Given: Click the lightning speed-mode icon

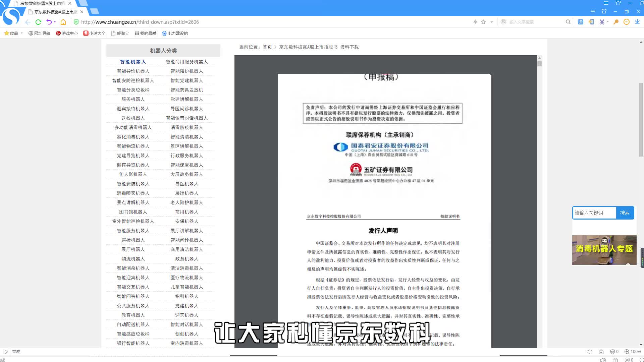Looking at the screenshot, I should click(x=475, y=22).
